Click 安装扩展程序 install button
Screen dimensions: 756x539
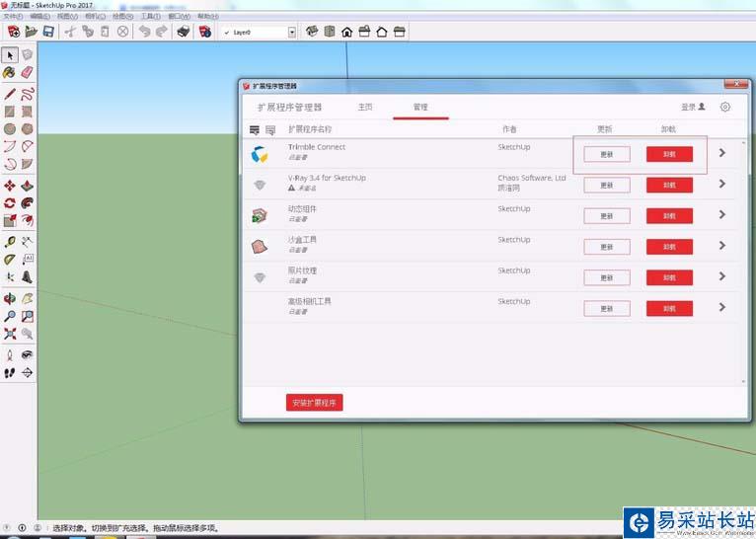tap(315, 403)
